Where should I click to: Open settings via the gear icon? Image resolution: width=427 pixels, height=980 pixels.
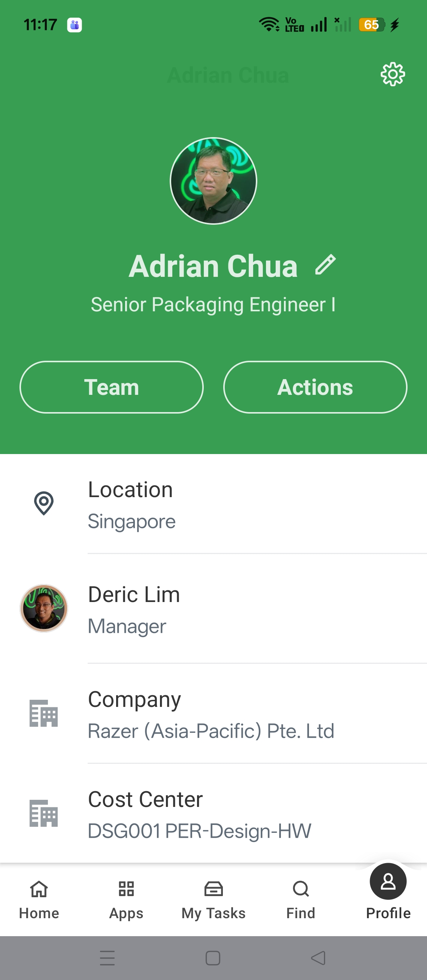(393, 74)
